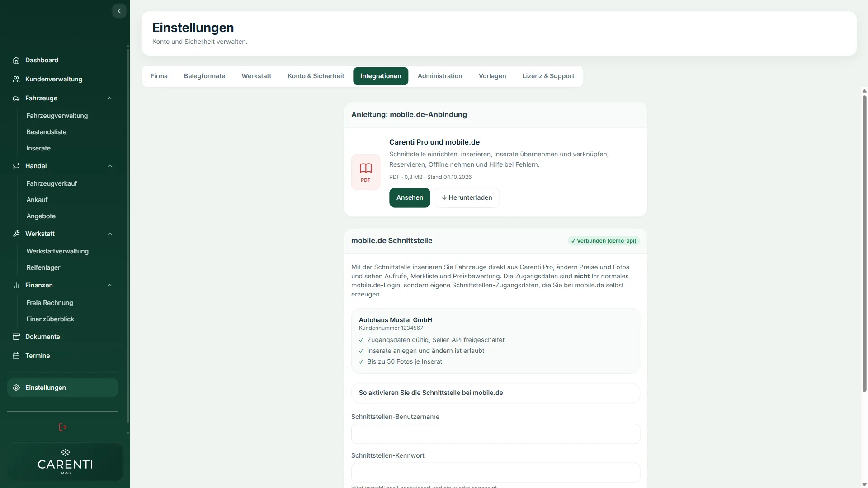Collapse the Werkstatt menu group
Viewport: 868px width, 488px height.
click(110, 234)
